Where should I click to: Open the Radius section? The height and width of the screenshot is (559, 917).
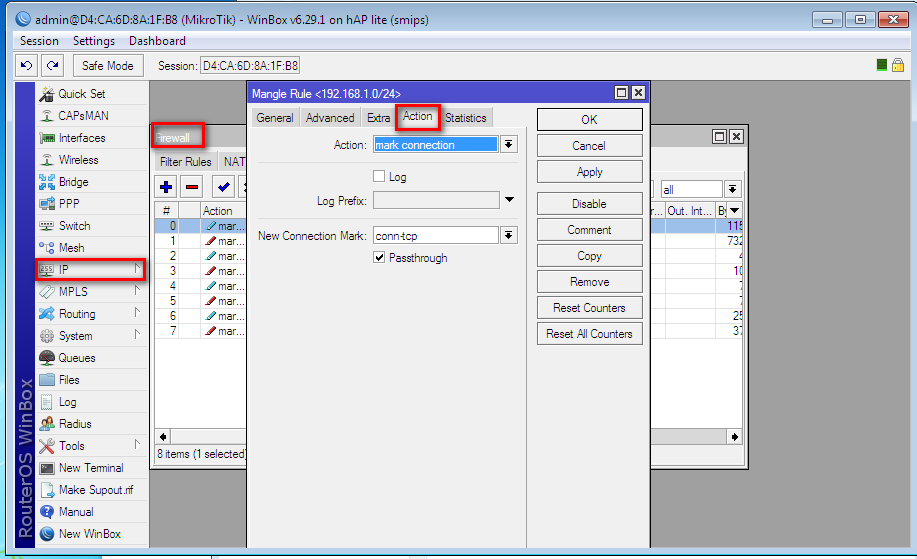tap(91, 424)
